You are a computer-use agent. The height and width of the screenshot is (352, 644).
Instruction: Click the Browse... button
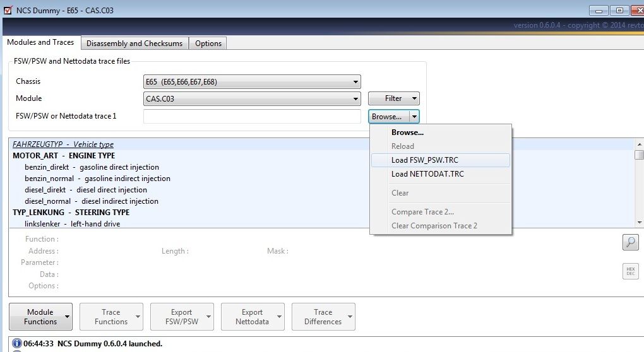389,117
